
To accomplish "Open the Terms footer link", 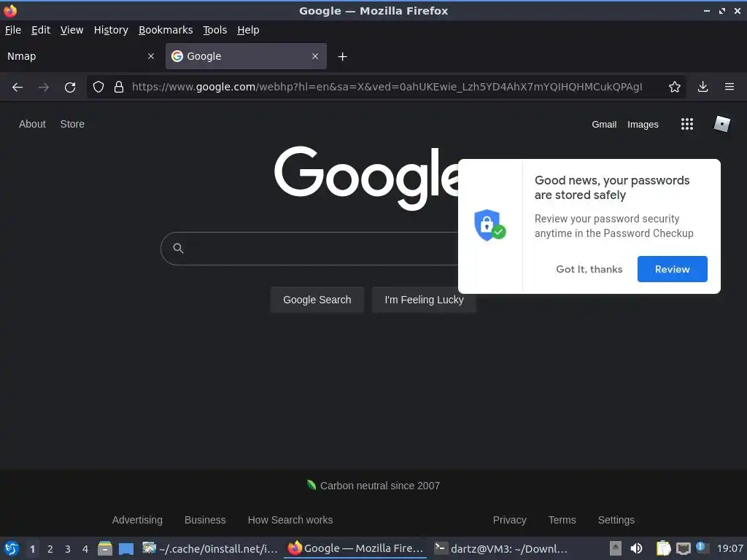I will pyautogui.click(x=562, y=520).
